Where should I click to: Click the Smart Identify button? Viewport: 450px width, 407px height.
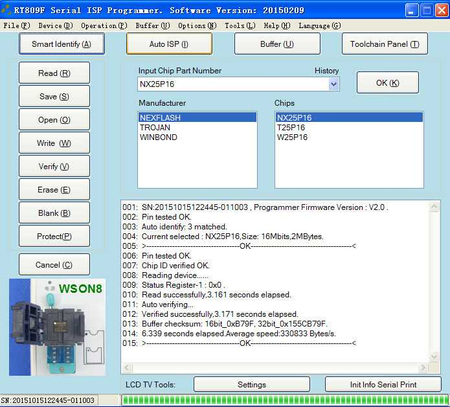click(62, 44)
